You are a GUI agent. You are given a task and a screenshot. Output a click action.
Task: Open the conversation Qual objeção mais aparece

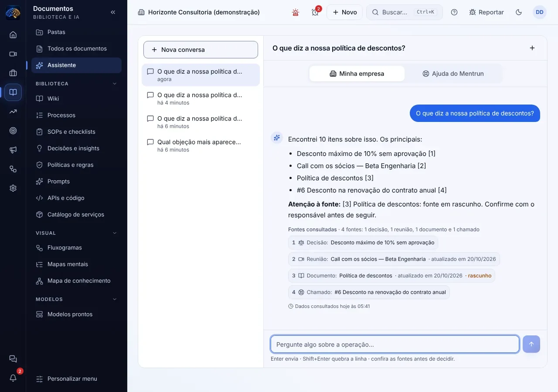click(x=201, y=145)
